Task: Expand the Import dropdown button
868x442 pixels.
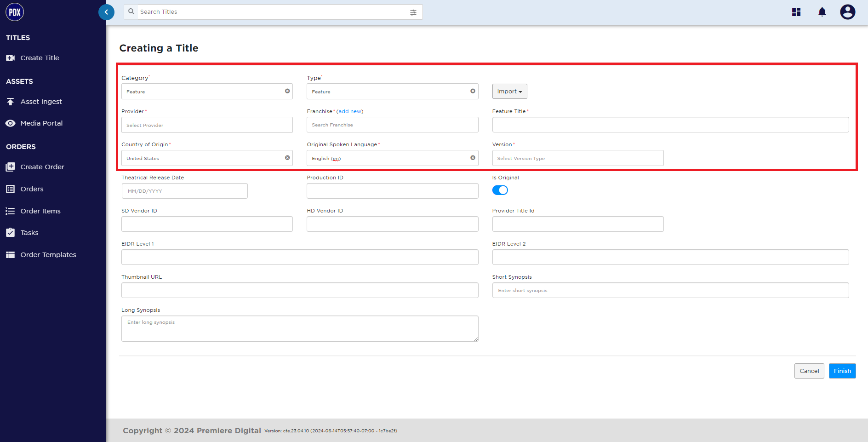Action: click(509, 92)
